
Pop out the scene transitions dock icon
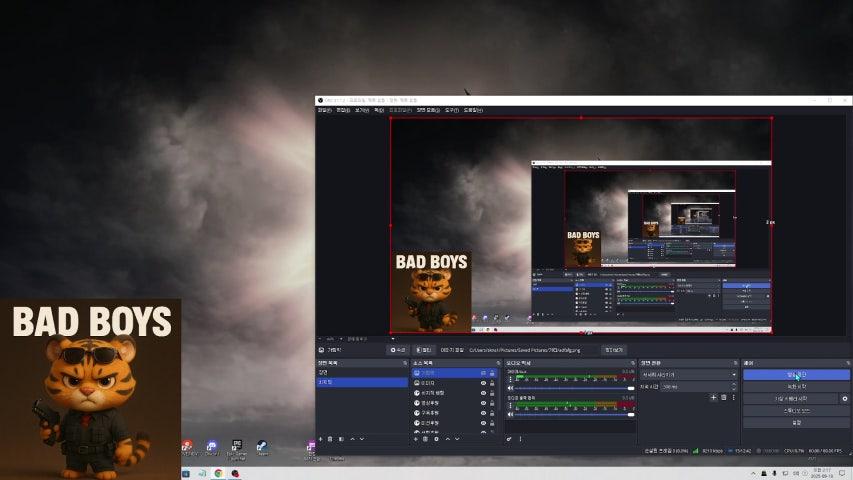[x=735, y=363]
